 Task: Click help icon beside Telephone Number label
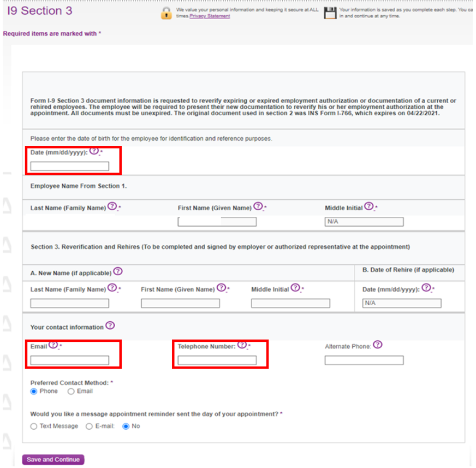[242, 345]
